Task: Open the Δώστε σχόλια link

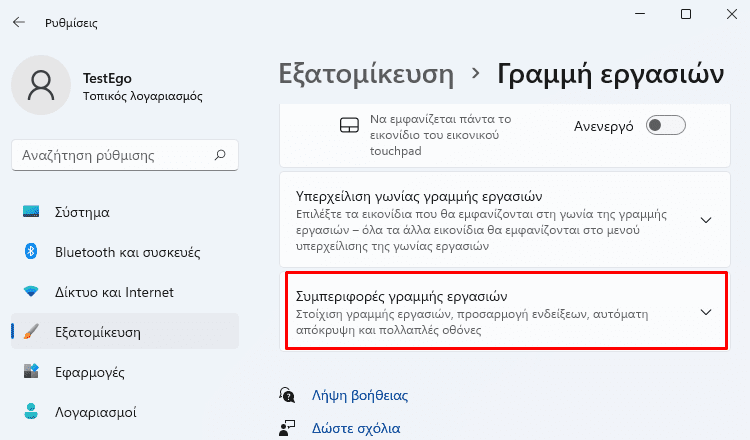Action: pos(356,428)
